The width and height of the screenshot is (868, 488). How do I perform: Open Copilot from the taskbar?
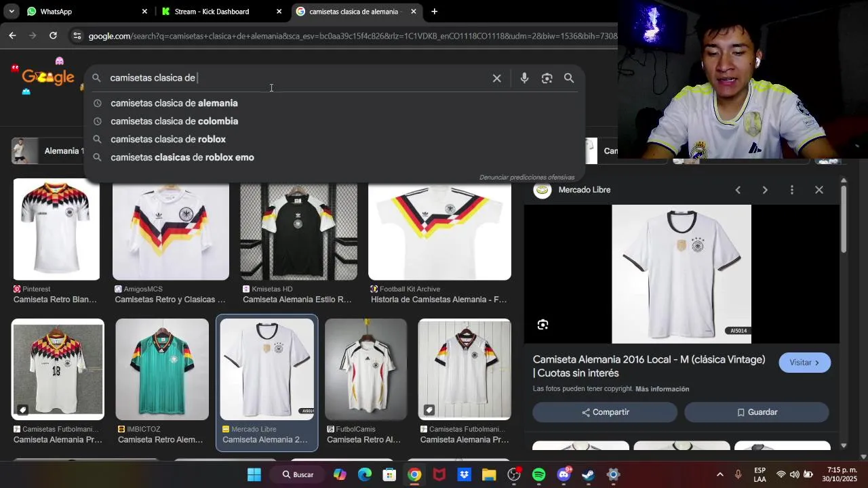click(x=340, y=474)
